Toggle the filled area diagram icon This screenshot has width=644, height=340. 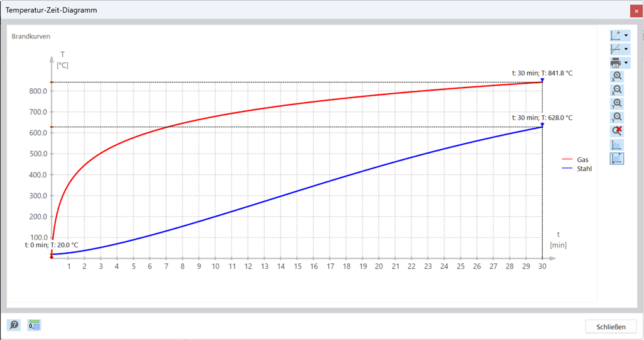(617, 145)
